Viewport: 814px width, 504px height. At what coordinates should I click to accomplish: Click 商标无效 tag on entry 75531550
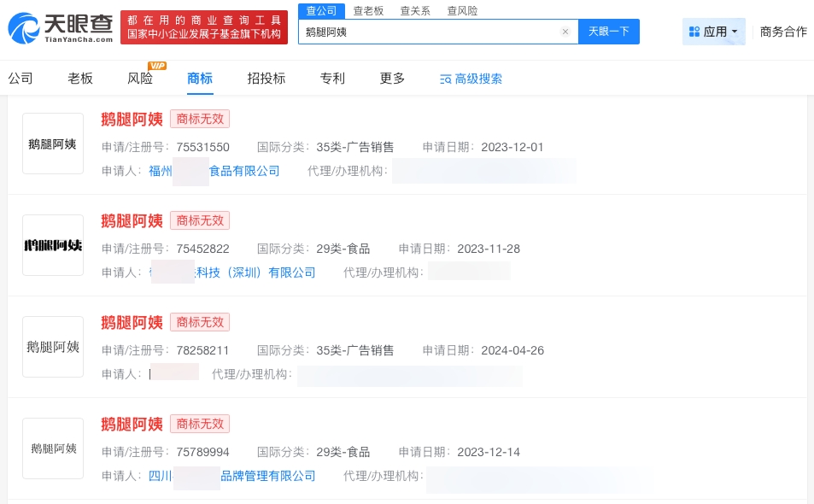(200, 119)
